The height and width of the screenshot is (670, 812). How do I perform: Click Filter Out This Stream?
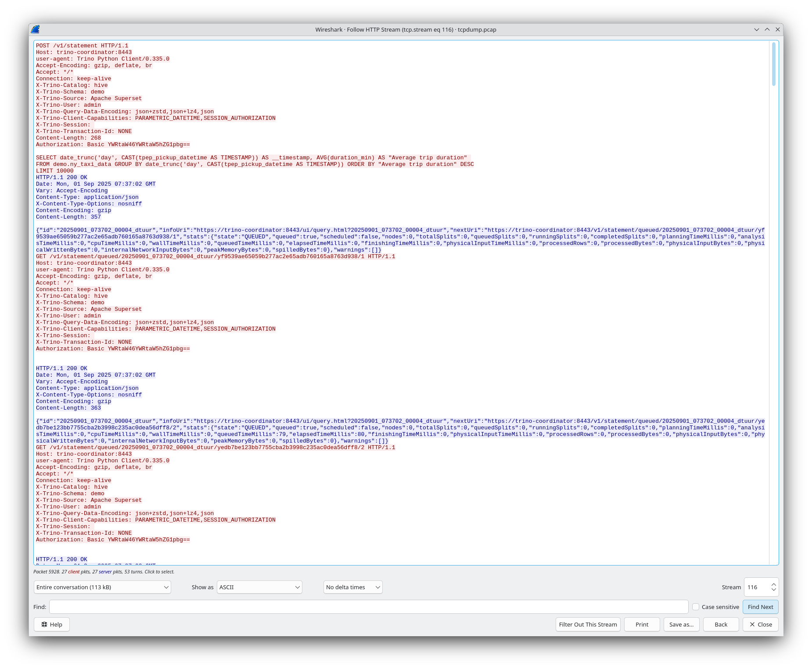pos(588,624)
